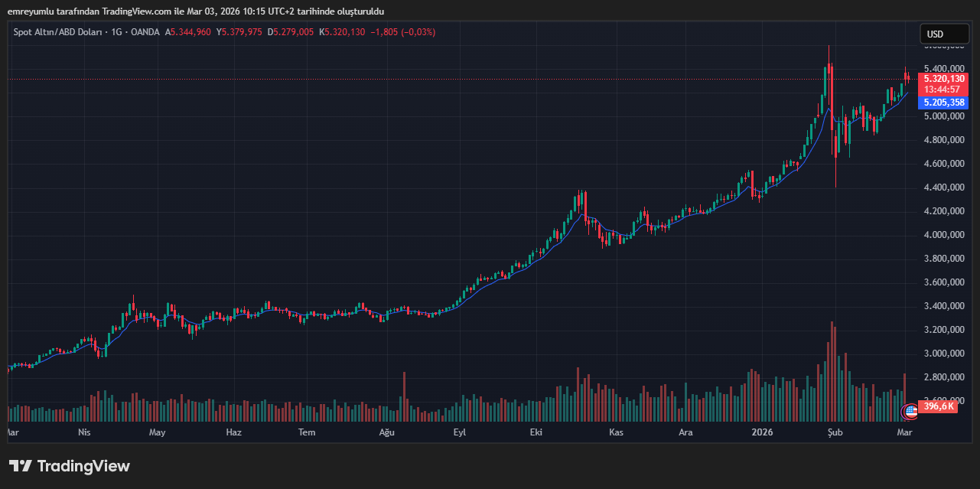Click the 4.000,000 price axis label

943,235
